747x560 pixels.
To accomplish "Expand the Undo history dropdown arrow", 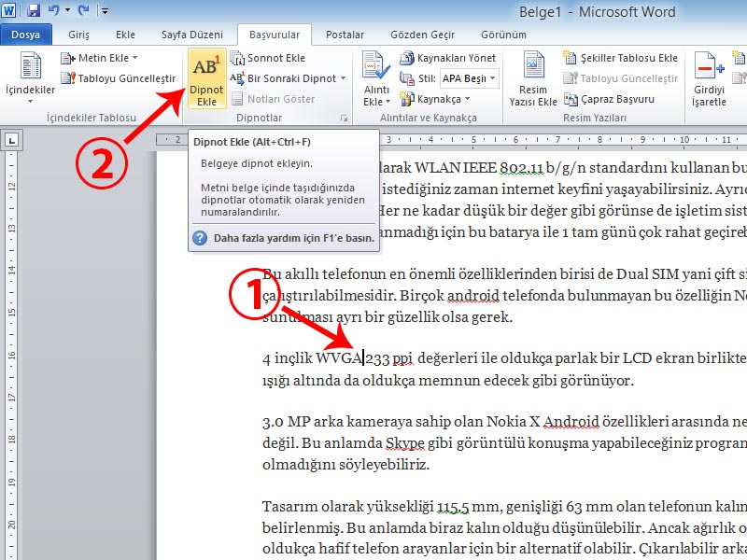I will click(x=67, y=10).
